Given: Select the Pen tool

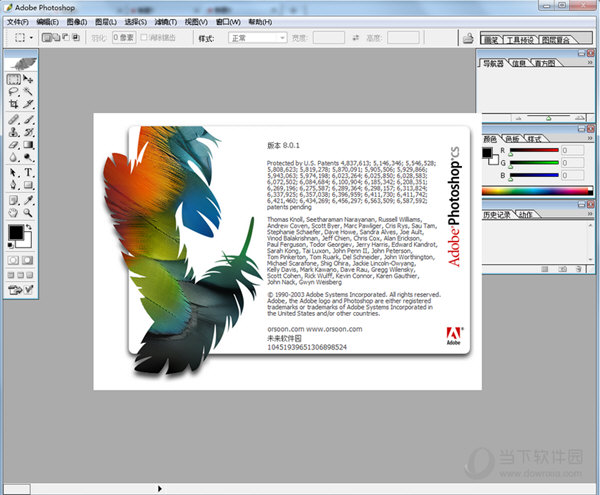Looking at the screenshot, I should [13, 185].
